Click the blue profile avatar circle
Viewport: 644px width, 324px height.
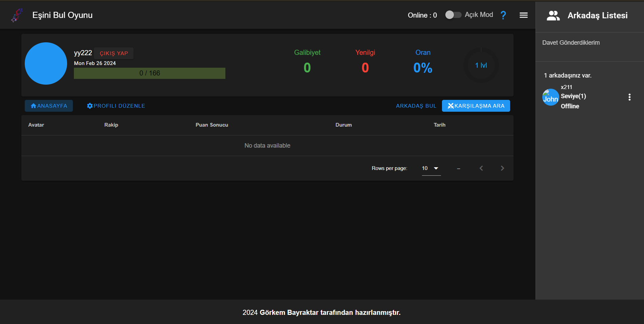(46, 63)
